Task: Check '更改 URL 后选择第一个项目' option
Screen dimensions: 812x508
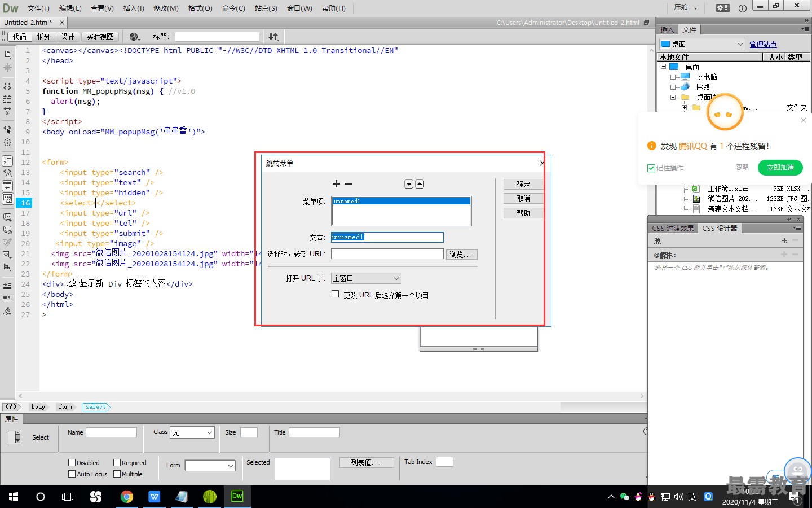Action: click(x=336, y=294)
